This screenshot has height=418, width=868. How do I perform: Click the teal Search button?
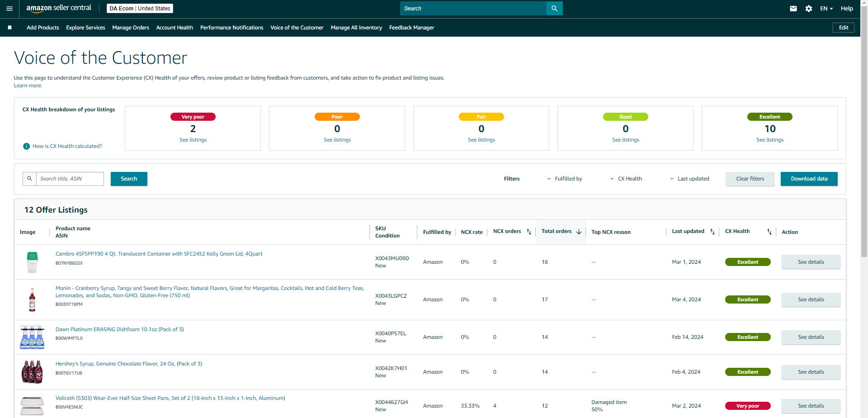129,179
